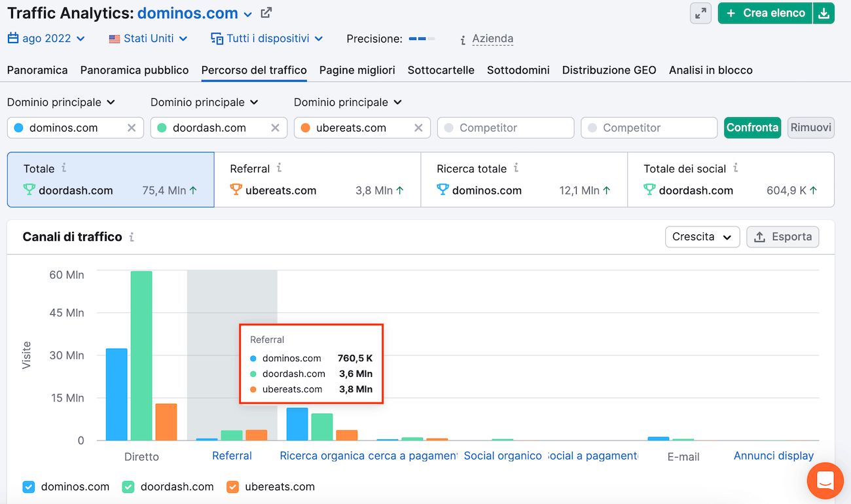
Task: Expand first Dominio principale dropdown above dominos.com
Action: [61, 102]
